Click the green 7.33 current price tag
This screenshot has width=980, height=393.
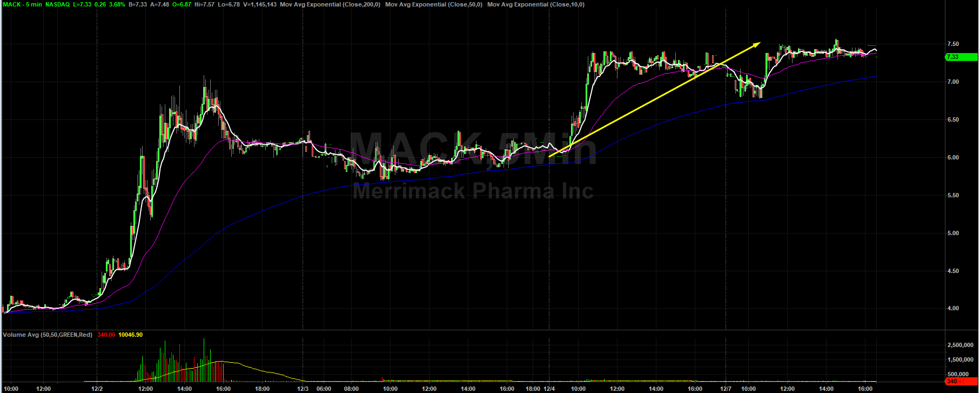[961, 57]
